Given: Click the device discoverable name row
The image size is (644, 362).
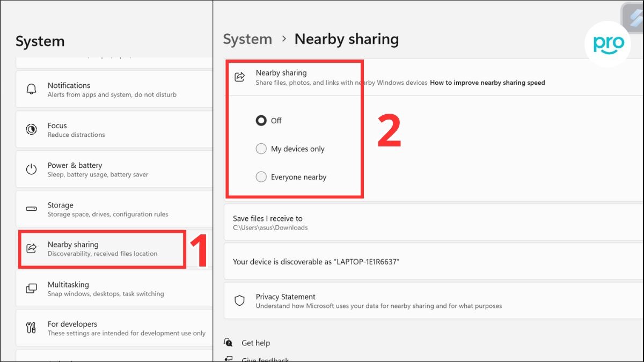Looking at the screenshot, I should click(434, 262).
